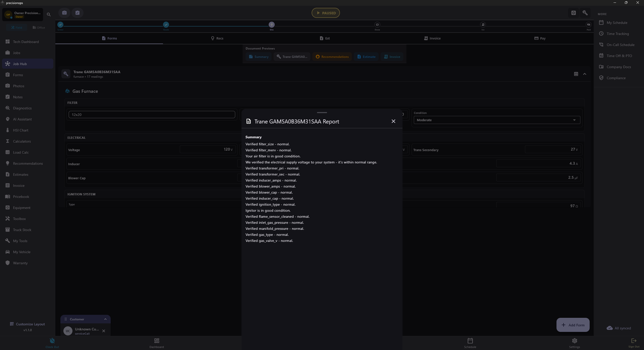
Task: Open Warranty in the sidebar
Action: 27,263
